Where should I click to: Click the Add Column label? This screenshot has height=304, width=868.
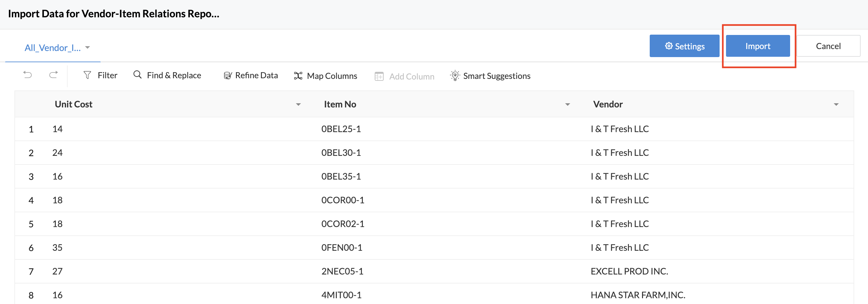(412, 77)
